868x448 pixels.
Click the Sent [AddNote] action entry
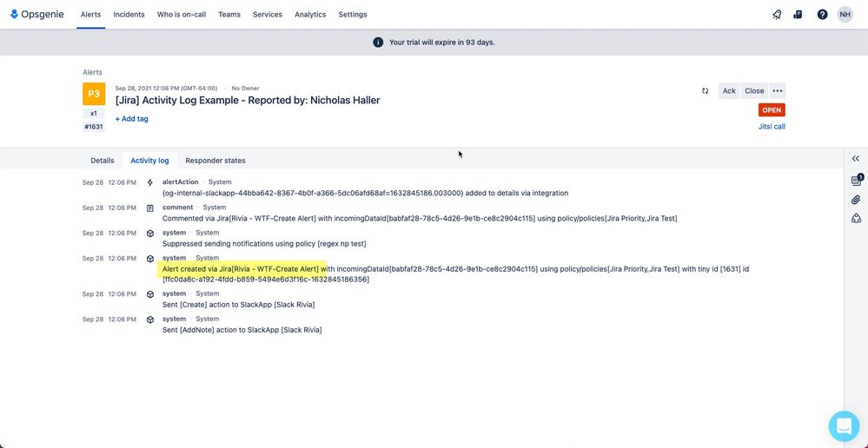tap(242, 330)
